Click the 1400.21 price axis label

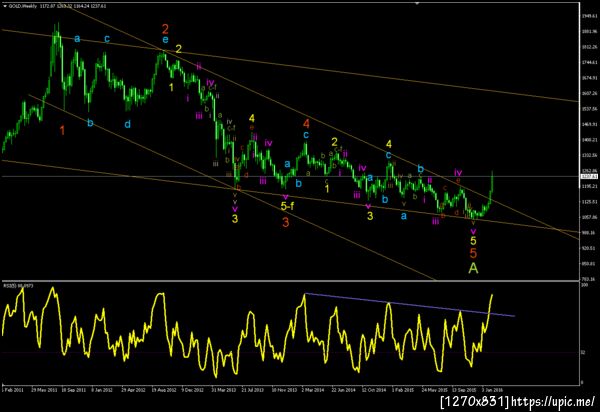pyautogui.click(x=589, y=140)
